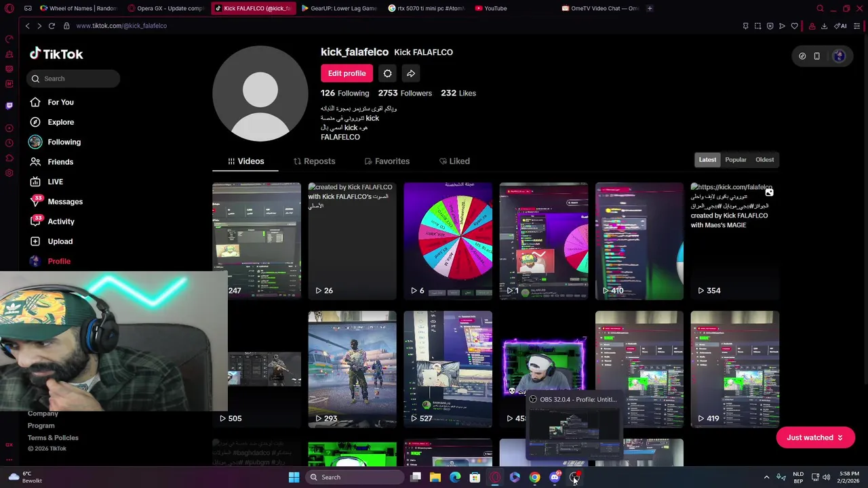Open the video with 247 views

(x=256, y=241)
